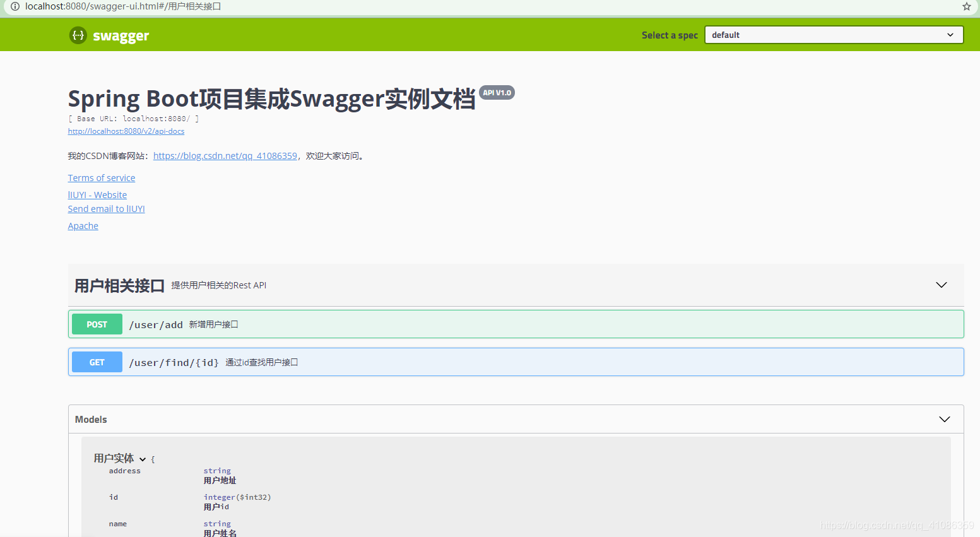Click the 通过id查找用户接口 summary text
The height and width of the screenshot is (537, 980).
tap(261, 362)
